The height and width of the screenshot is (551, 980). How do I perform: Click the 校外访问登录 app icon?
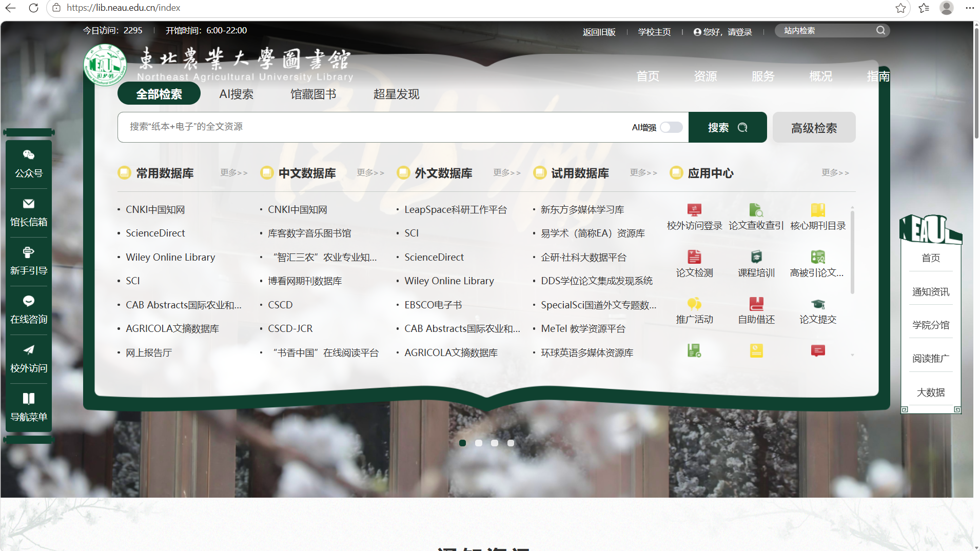coord(694,210)
